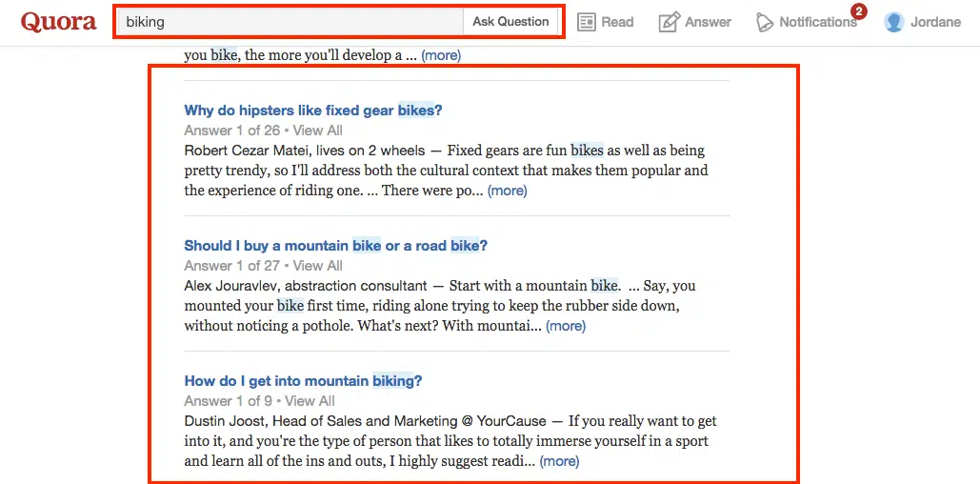Expand the Robert Cezar Matei answer with (more)

coord(507,191)
